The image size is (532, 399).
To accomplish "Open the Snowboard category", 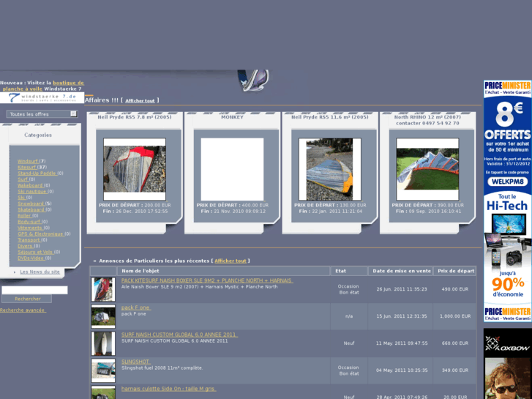I will click(31, 204).
